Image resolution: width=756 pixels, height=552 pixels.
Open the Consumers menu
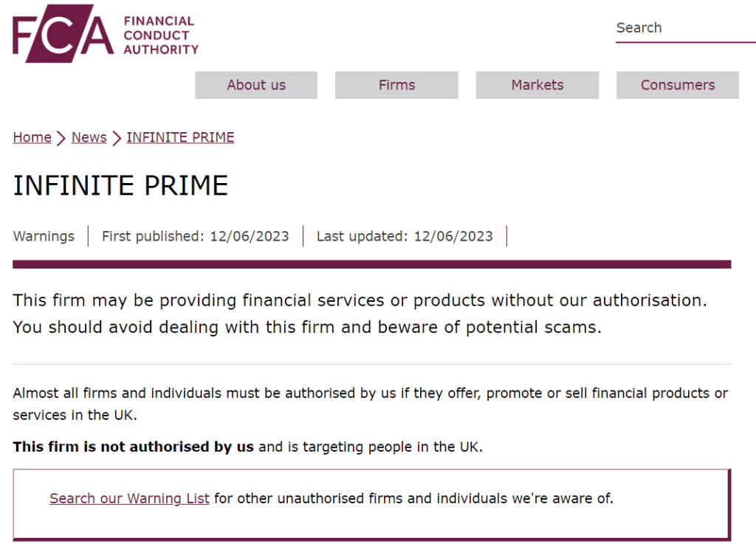[x=677, y=85]
